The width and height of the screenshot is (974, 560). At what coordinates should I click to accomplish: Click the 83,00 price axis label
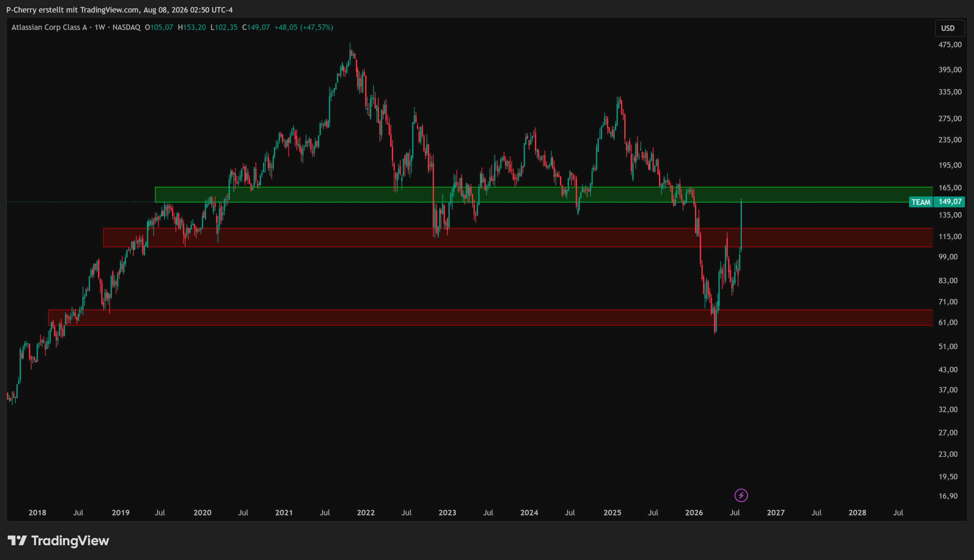pos(948,280)
